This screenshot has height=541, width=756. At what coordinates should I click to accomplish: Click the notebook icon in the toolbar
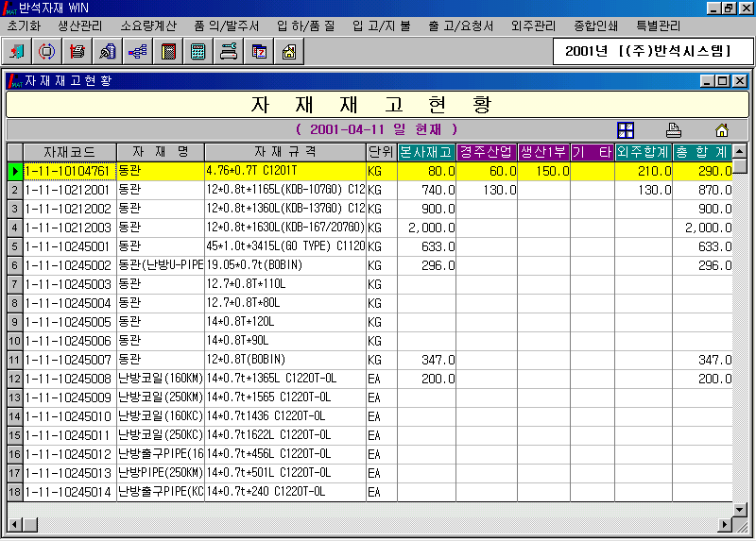pyautogui.click(x=168, y=51)
